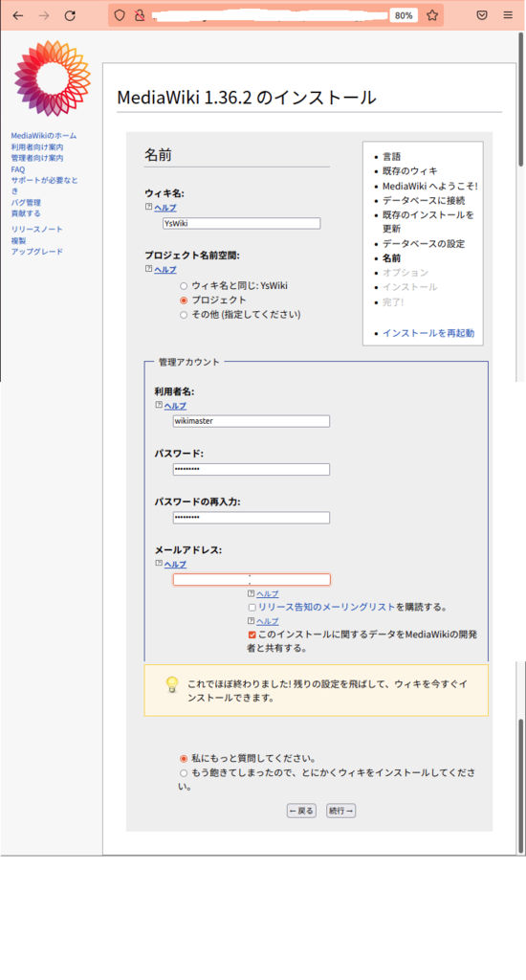Click the 利用者名 field containing wikimaster

pyautogui.click(x=252, y=421)
